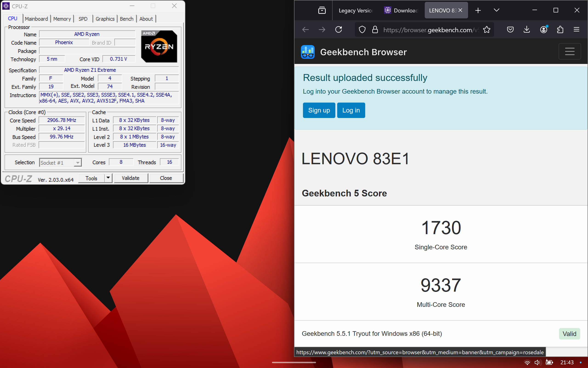Image resolution: width=588 pixels, height=368 pixels.
Task: Click the browser Forward arrow
Action: point(322,30)
